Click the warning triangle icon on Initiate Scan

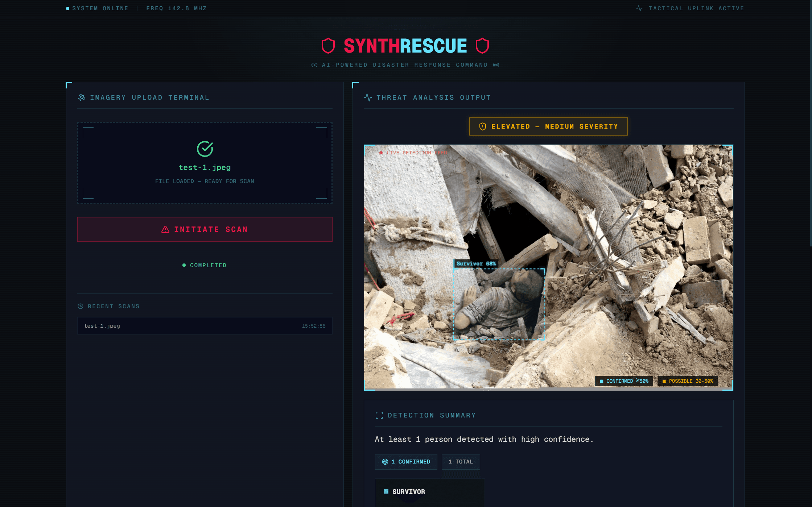165,229
